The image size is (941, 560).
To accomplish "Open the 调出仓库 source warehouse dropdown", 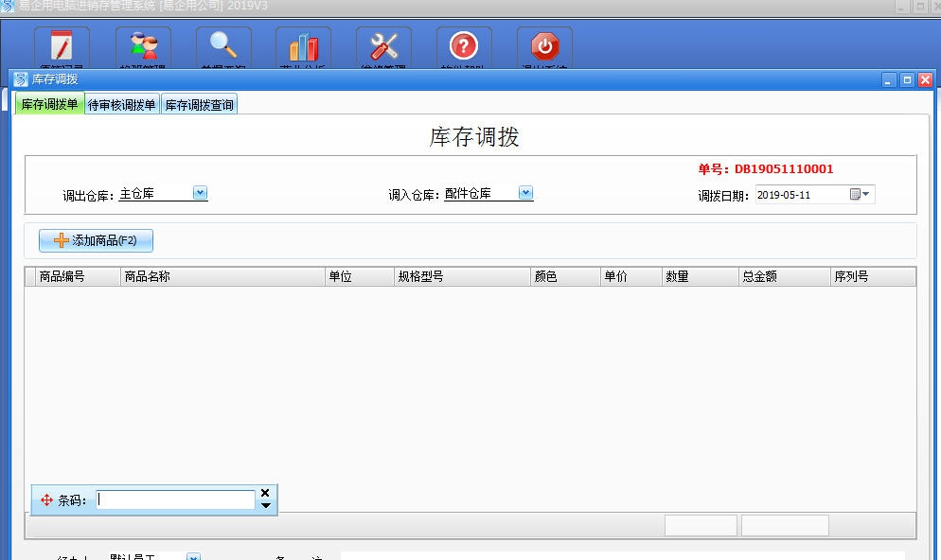I will (x=199, y=192).
